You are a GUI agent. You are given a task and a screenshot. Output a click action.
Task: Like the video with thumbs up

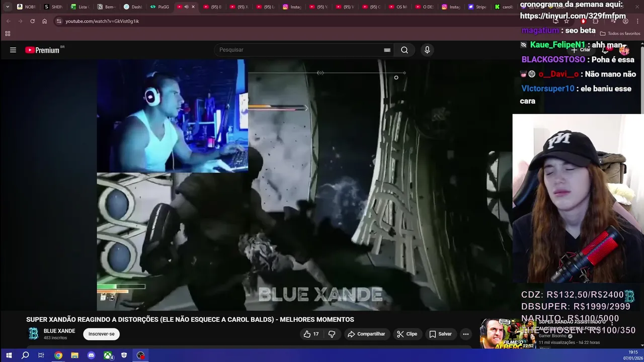(x=311, y=334)
